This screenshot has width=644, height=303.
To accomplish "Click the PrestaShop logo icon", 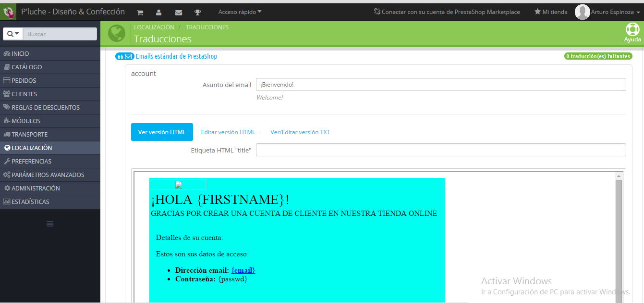I will [8, 12].
